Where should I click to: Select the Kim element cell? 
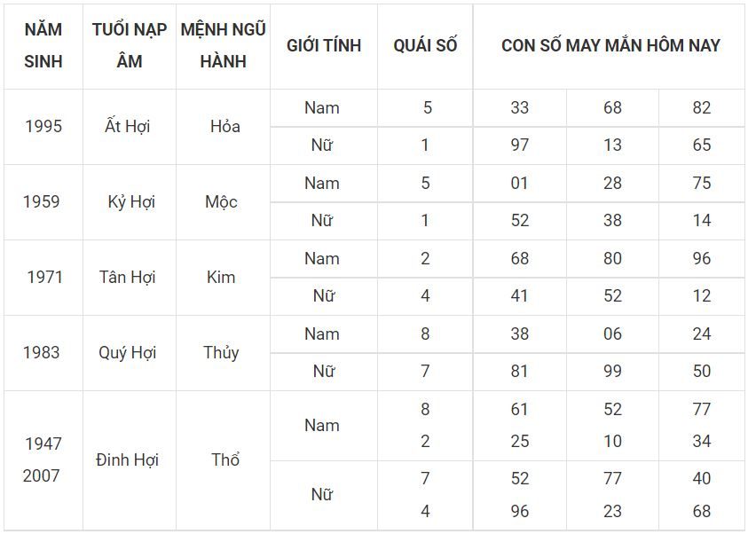(224, 278)
